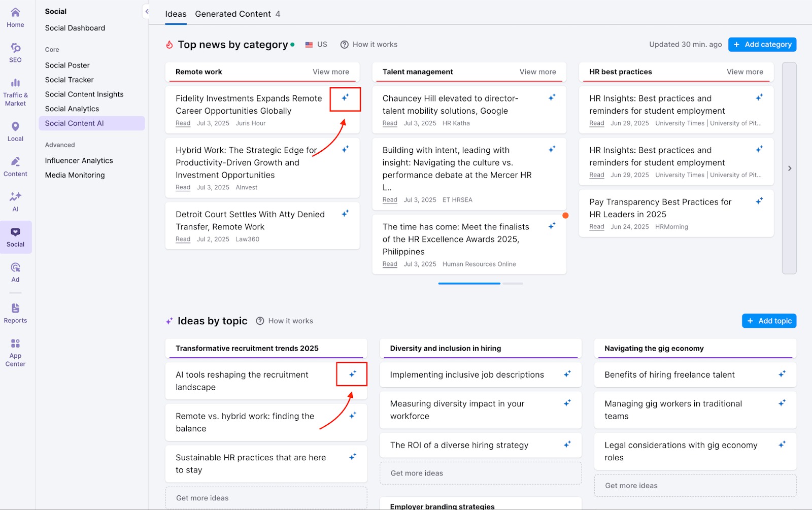The width and height of the screenshot is (812, 510).
Task: Generate post from Pay Transparency article sparkle
Action: 759,201
